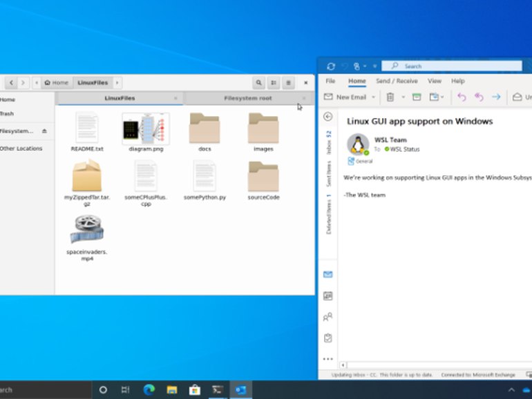532x399 pixels.
Task: Click the Reply icon in Outlook
Action: [x=462, y=97]
